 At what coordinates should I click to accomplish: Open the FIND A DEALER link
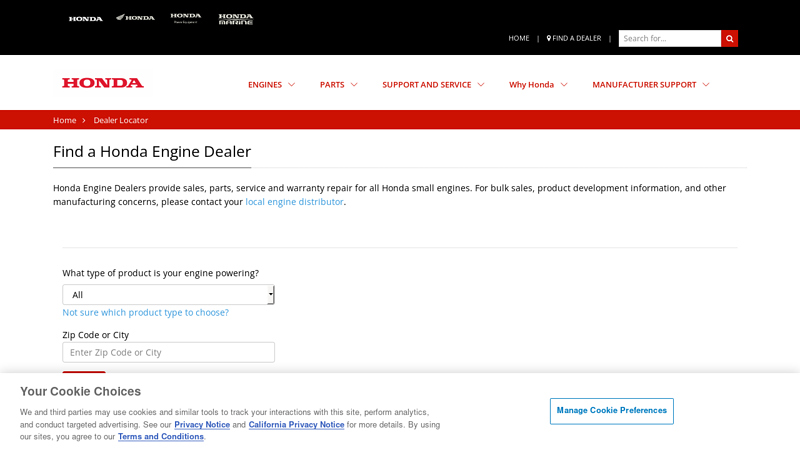point(577,38)
